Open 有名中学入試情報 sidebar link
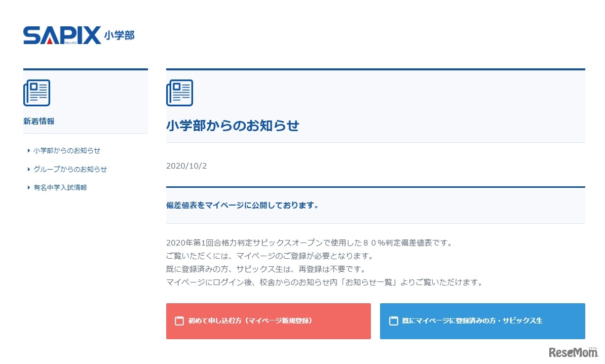 (60, 187)
